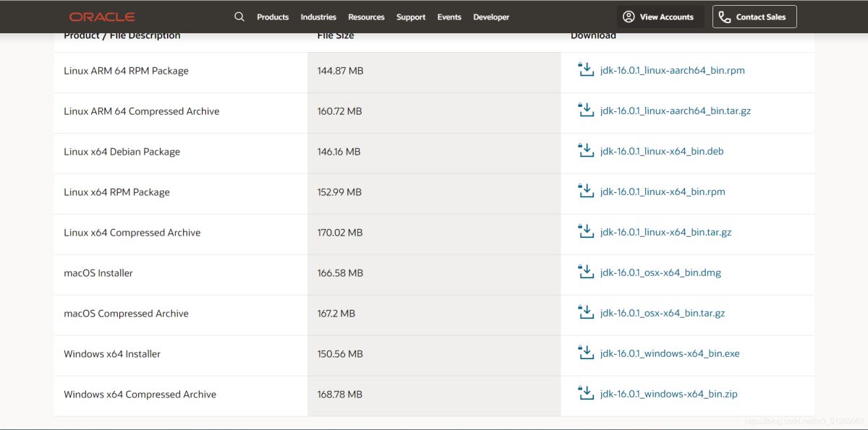Click the search magnifier icon

pyautogui.click(x=239, y=17)
